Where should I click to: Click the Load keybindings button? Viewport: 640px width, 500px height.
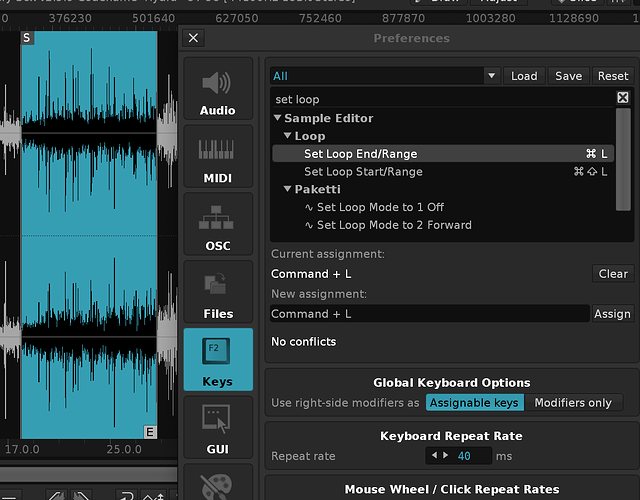tap(524, 76)
